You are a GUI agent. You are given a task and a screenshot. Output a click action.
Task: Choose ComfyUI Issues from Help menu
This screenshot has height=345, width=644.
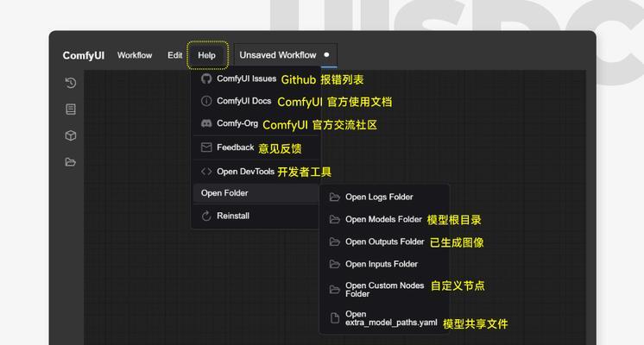[x=256, y=78]
